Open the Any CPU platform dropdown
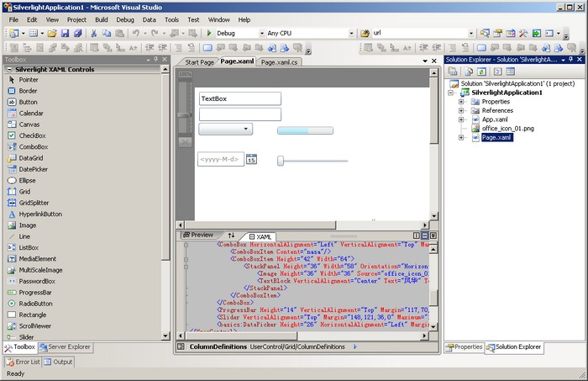 click(x=351, y=34)
